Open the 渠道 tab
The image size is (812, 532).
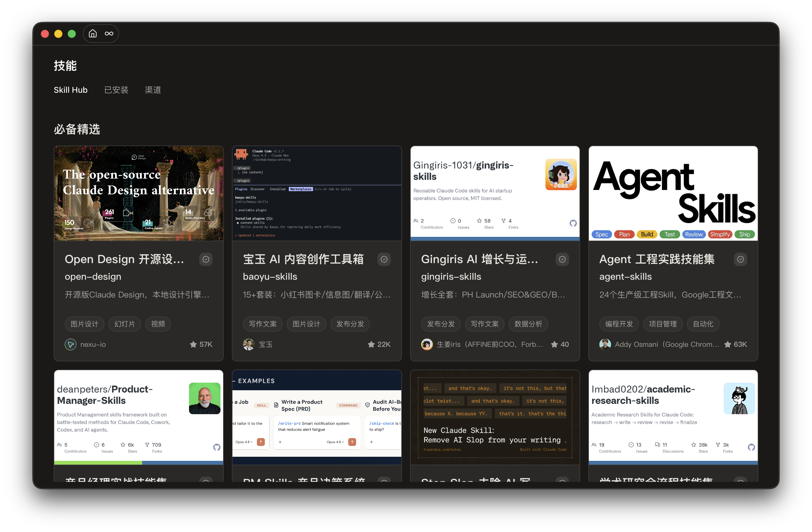(x=153, y=90)
